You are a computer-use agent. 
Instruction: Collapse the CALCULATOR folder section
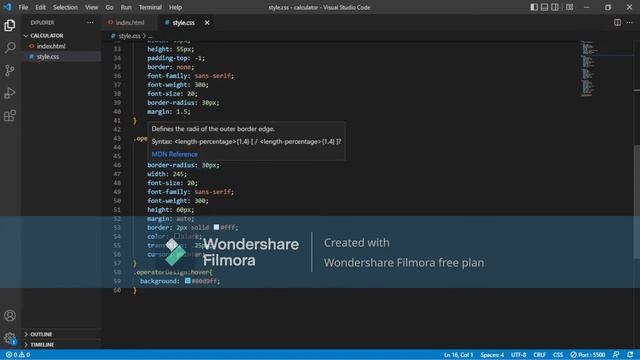tap(61, 36)
